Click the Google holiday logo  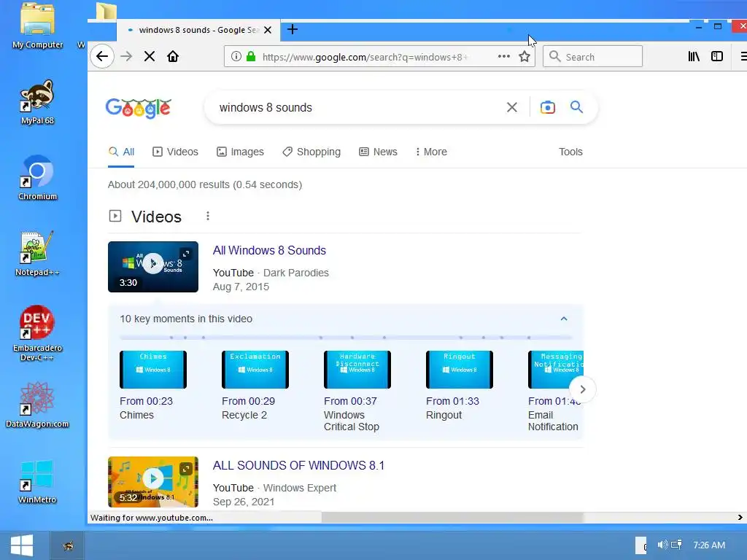139,108
